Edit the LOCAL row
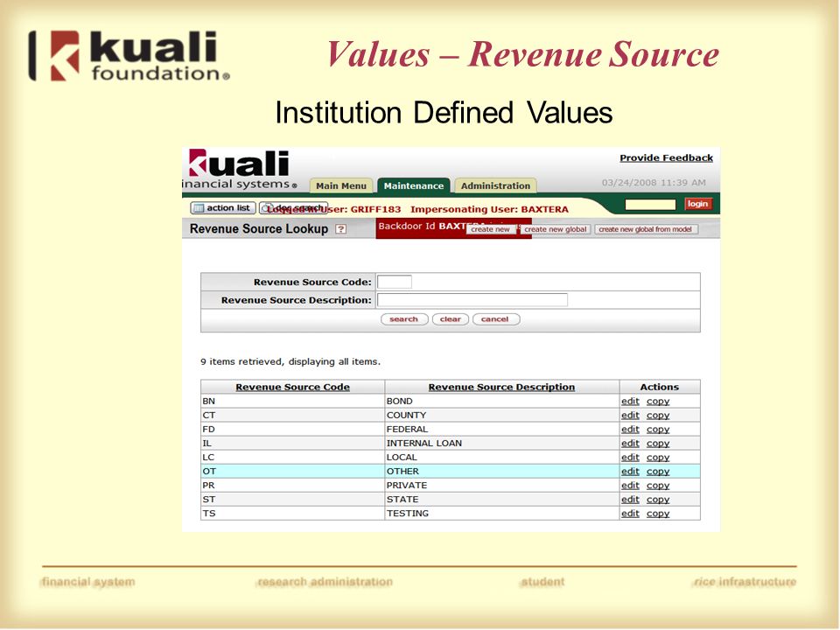Screen dimensions: 840x630 pos(630,457)
